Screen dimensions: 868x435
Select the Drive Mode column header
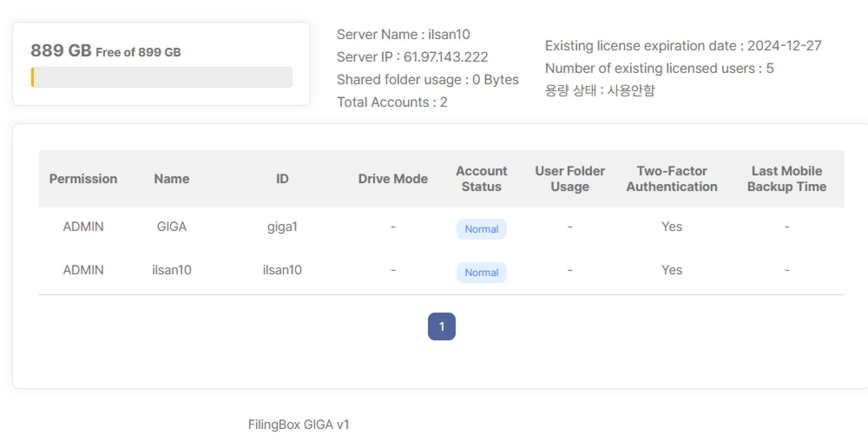[x=393, y=179]
